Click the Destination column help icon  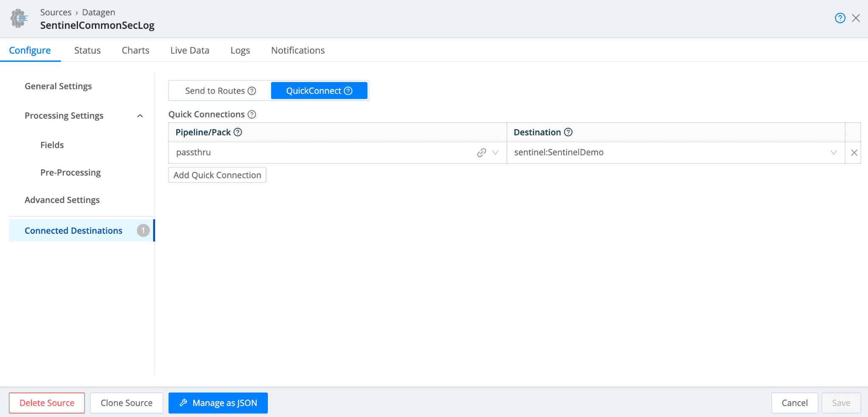[x=568, y=132]
